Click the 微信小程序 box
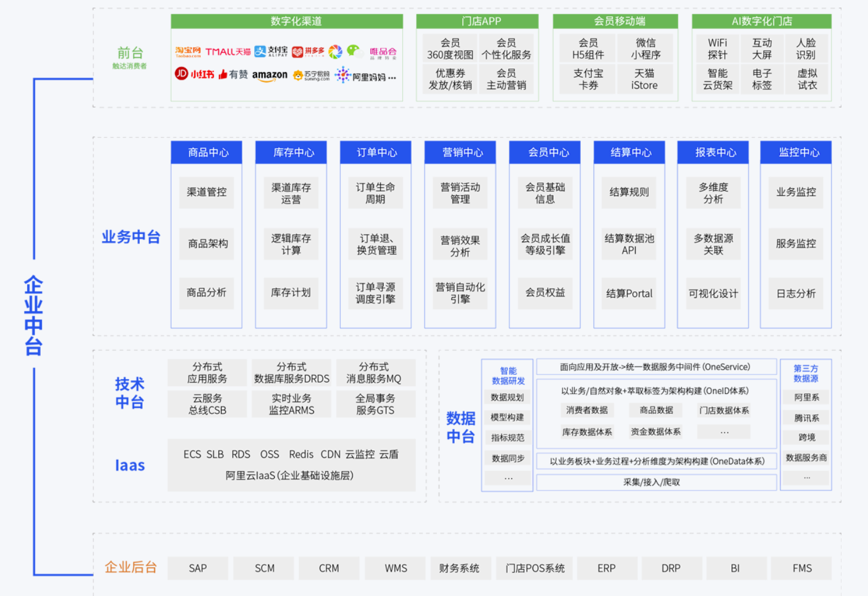The width and height of the screenshot is (868, 596). [x=645, y=49]
